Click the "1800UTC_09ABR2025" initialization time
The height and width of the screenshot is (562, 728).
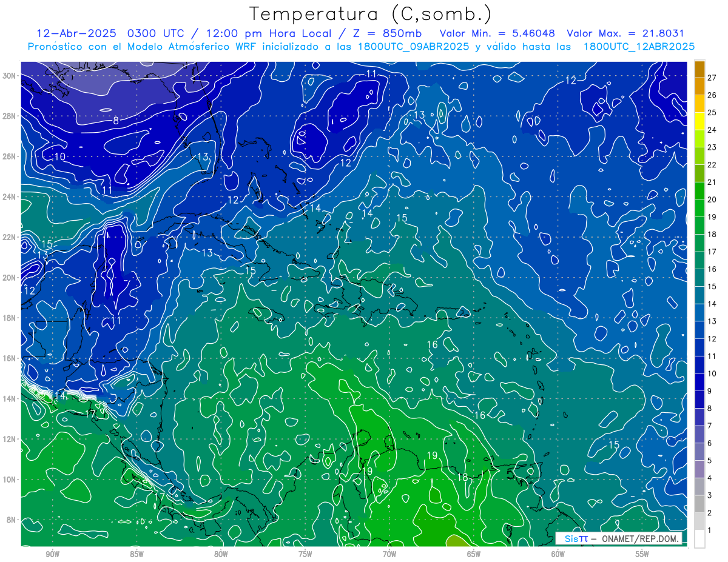[x=414, y=47]
